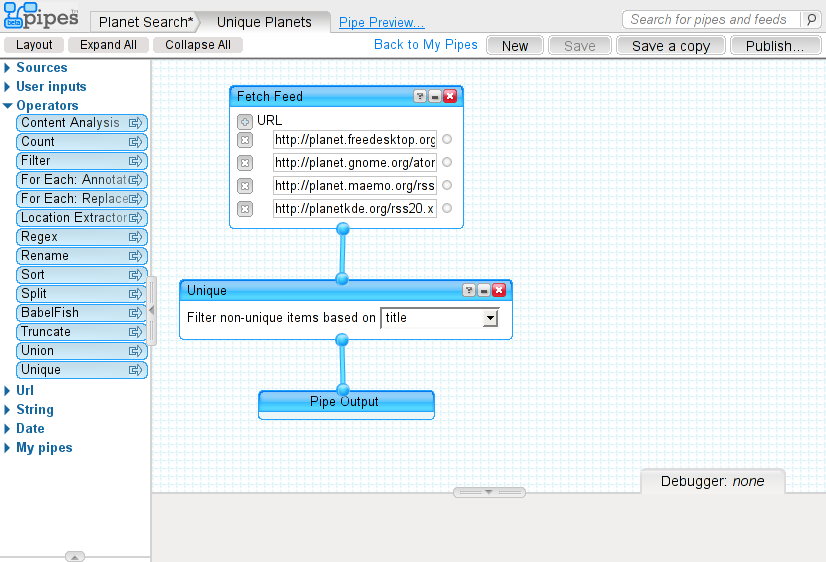Expand the Date section
This screenshot has height=562, width=826.
click(7, 429)
